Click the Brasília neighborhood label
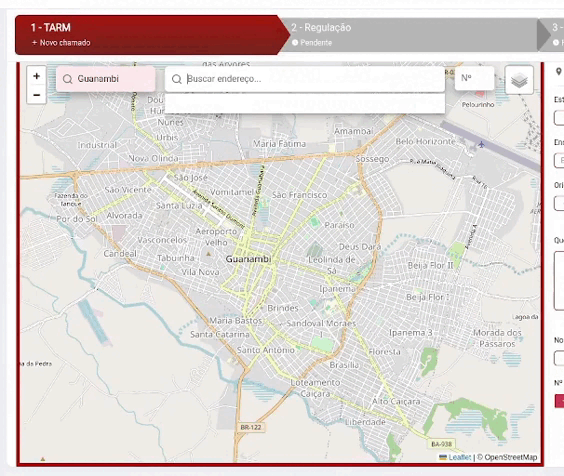 click(344, 365)
